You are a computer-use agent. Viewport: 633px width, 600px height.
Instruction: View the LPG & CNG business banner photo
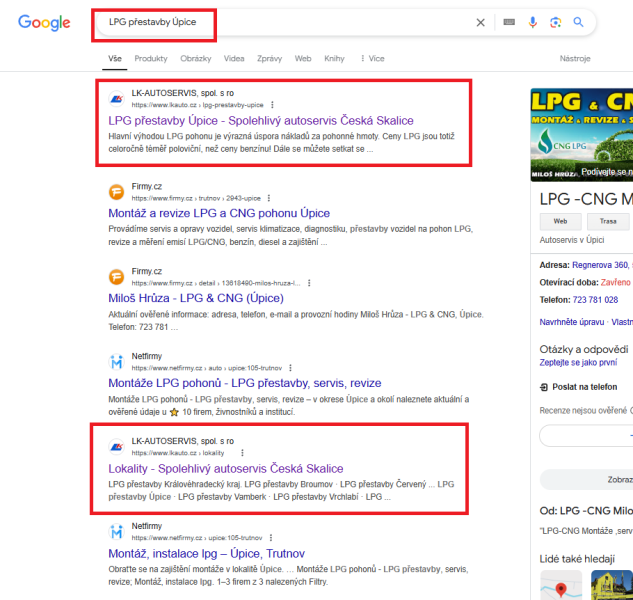click(582, 135)
